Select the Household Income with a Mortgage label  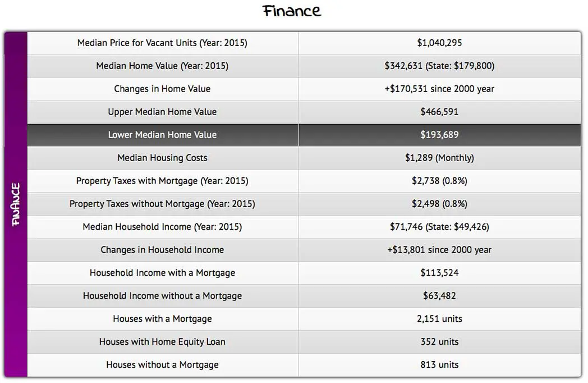162,273
